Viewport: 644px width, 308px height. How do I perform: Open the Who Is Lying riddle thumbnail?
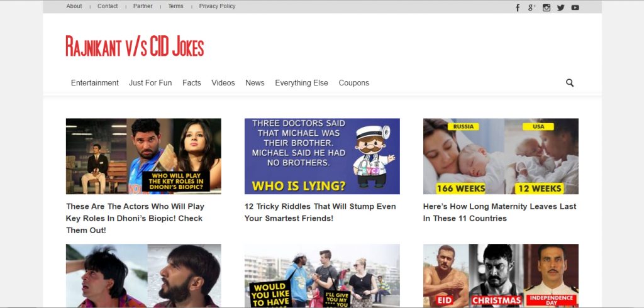pos(322,156)
